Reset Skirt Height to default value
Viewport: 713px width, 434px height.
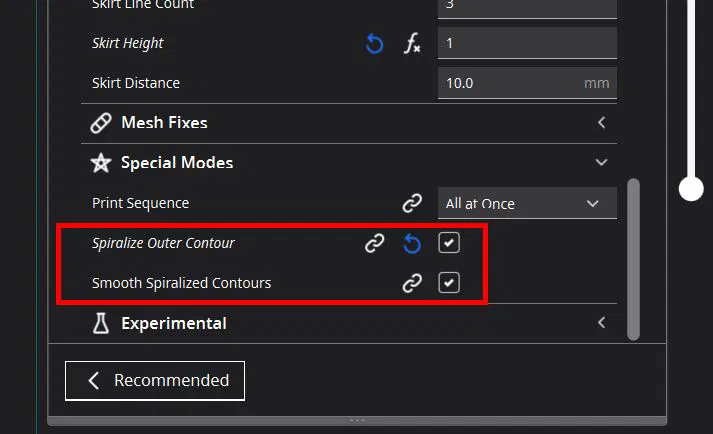point(374,44)
